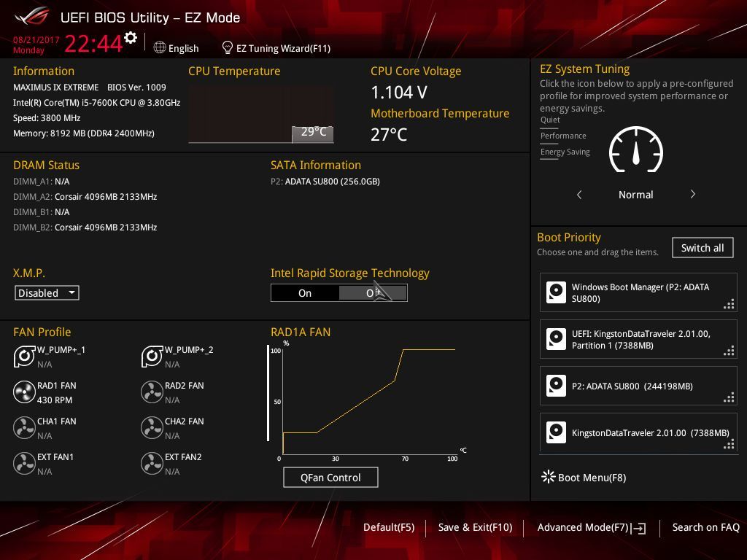Select the Quiet tuning profile

[550, 120]
